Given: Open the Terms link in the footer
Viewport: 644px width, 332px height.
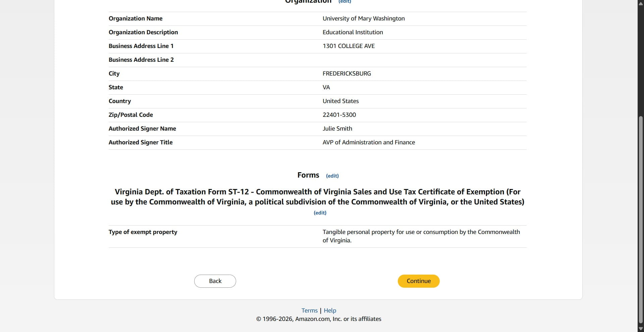Looking at the screenshot, I should [x=309, y=310].
